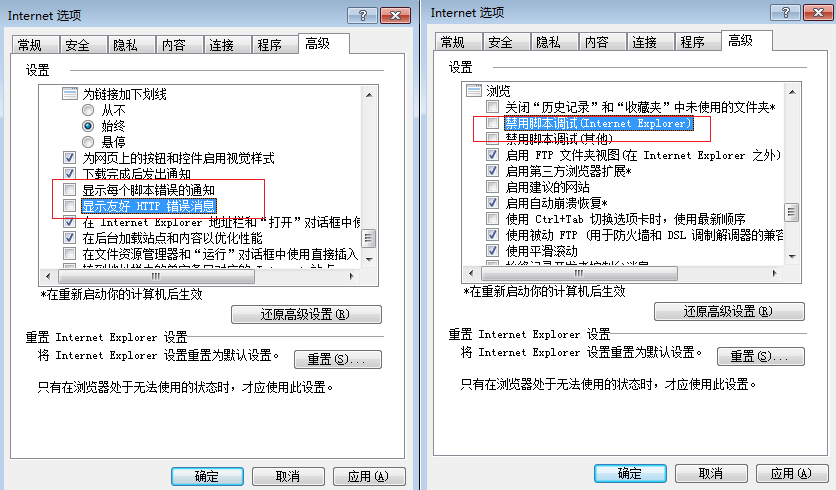
Task: Toggle 使用平滑滚动 checkbox
Action: [x=493, y=251]
